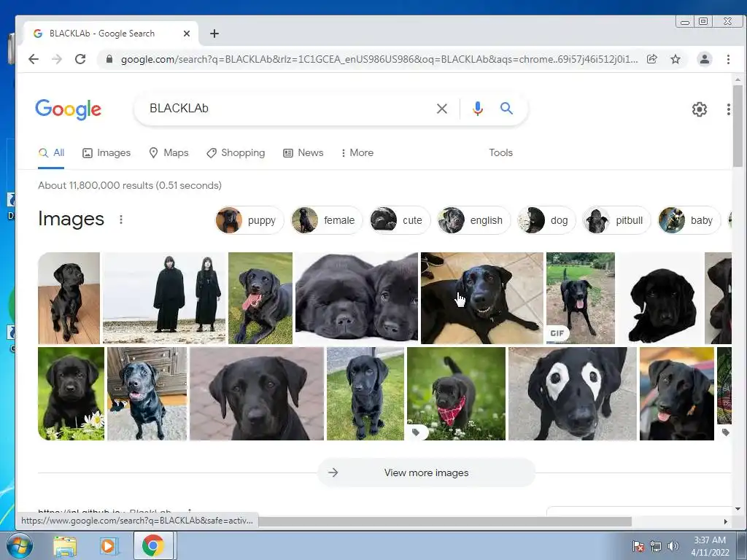This screenshot has width=747, height=560.
Task: Click into the BLACKLAb search field
Action: point(286,109)
